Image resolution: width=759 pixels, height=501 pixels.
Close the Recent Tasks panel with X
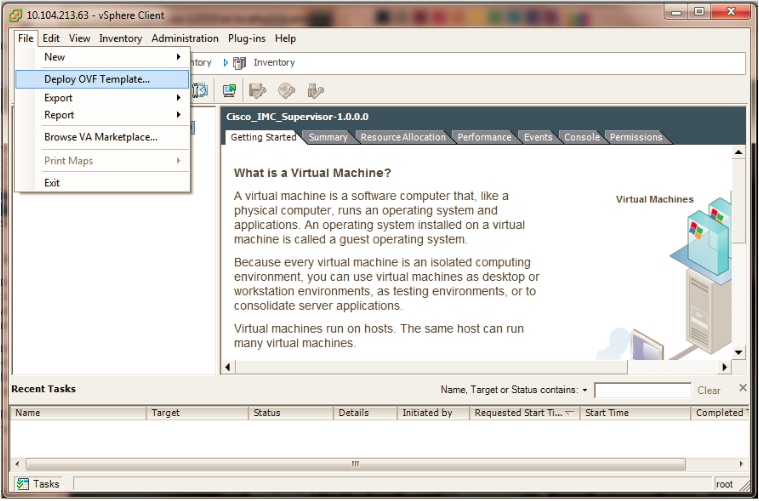(x=743, y=387)
